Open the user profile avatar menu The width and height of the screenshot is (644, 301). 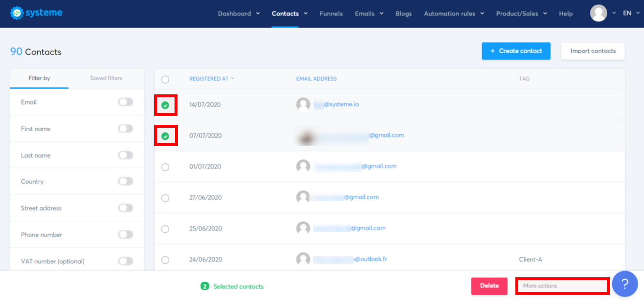(598, 13)
